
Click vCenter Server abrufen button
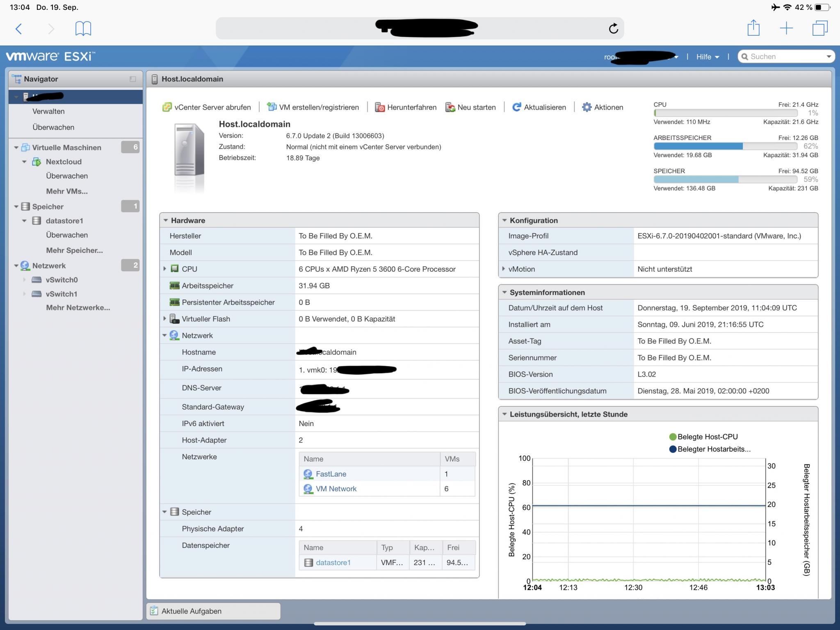tap(206, 107)
